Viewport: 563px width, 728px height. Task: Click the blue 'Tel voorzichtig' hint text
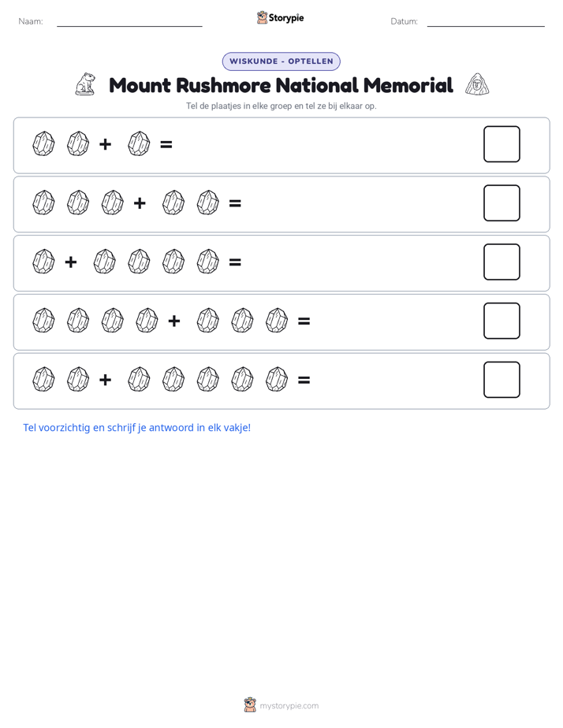[137, 428]
